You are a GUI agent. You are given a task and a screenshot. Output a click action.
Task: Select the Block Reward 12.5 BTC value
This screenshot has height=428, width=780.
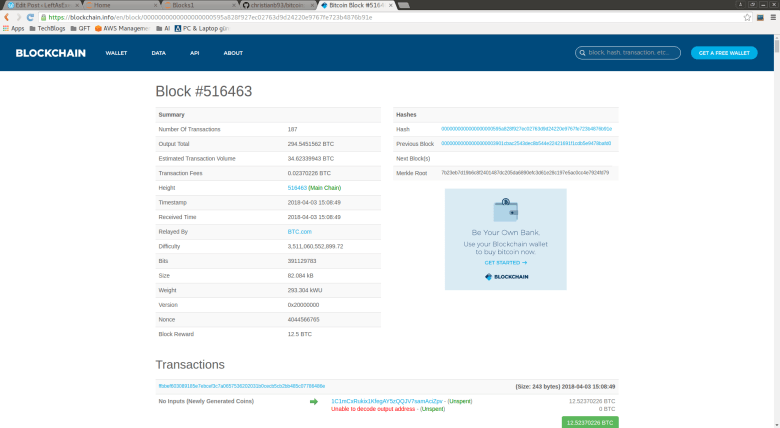tap(299, 334)
